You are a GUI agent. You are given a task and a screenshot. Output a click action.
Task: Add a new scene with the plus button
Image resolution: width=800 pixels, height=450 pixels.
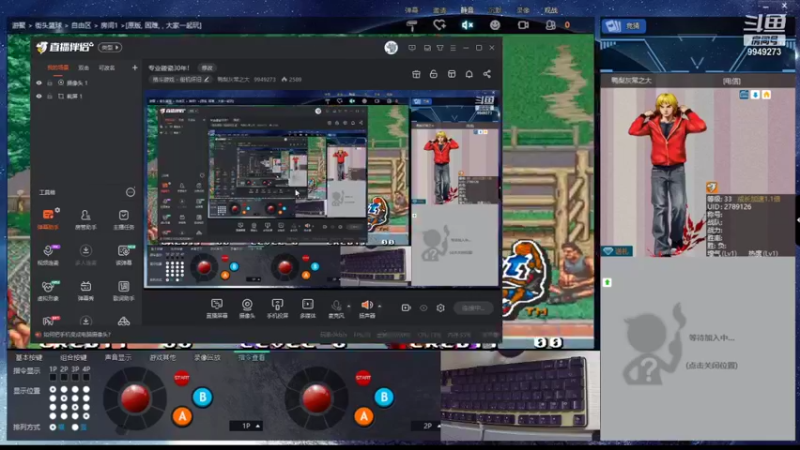[x=135, y=67]
